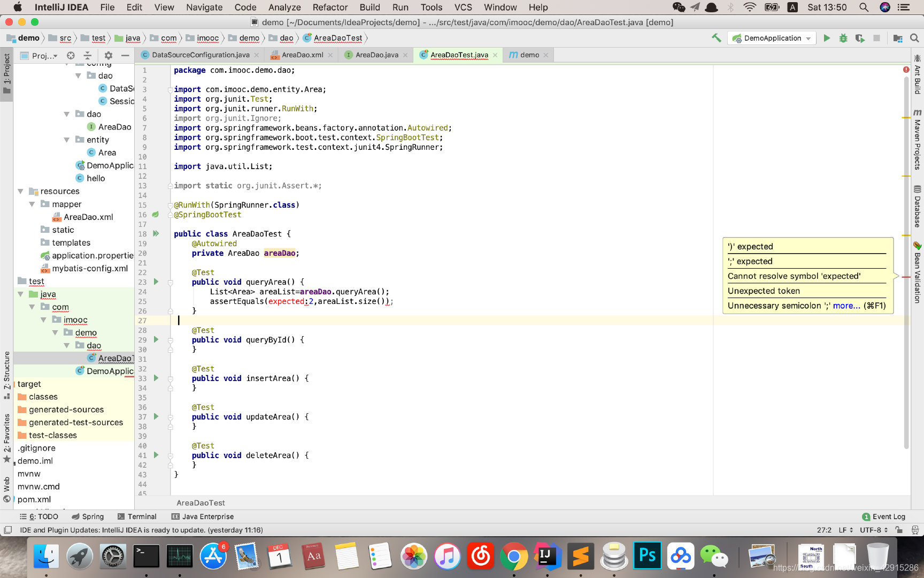Debug DemoApplication with bug icon
The height and width of the screenshot is (578, 924).
click(843, 38)
